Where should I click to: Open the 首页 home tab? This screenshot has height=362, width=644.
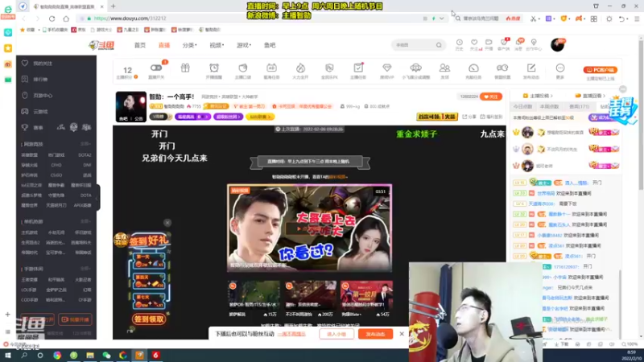(x=139, y=45)
